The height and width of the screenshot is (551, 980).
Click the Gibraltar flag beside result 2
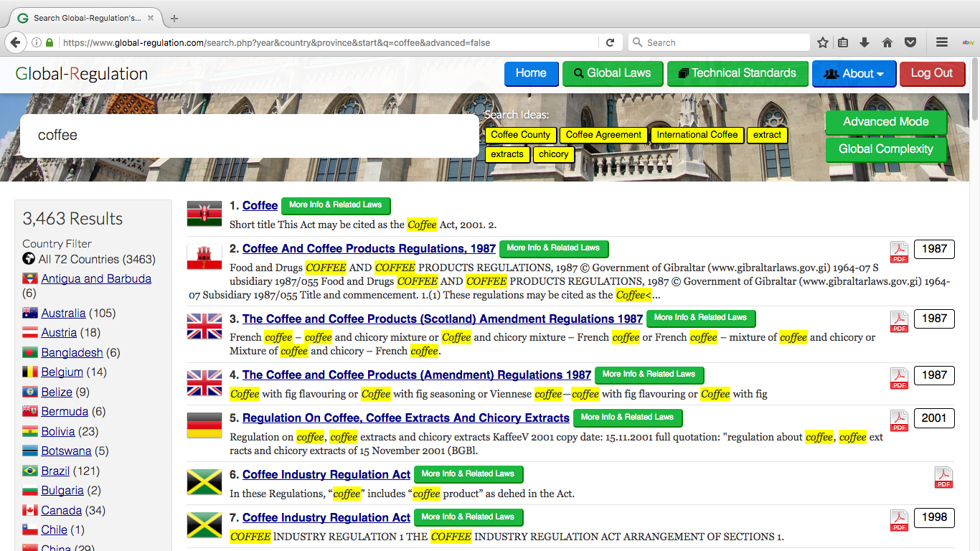point(204,256)
